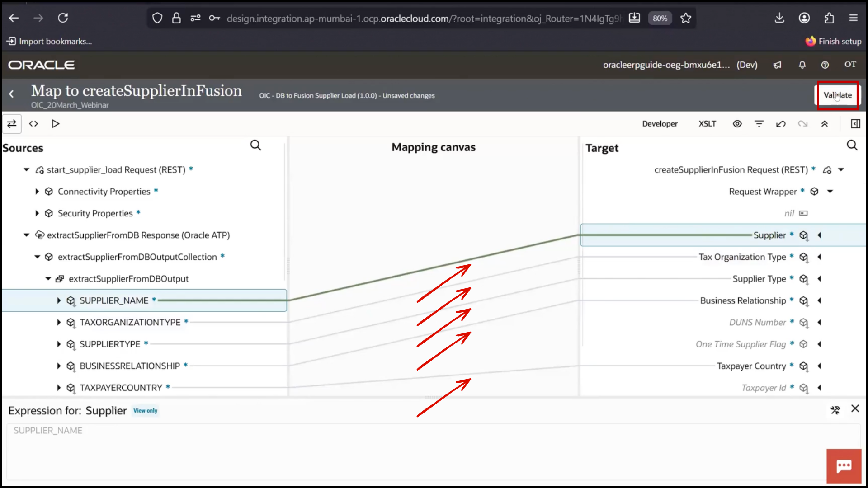
Task: Click the Redo icon
Action: click(x=802, y=124)
